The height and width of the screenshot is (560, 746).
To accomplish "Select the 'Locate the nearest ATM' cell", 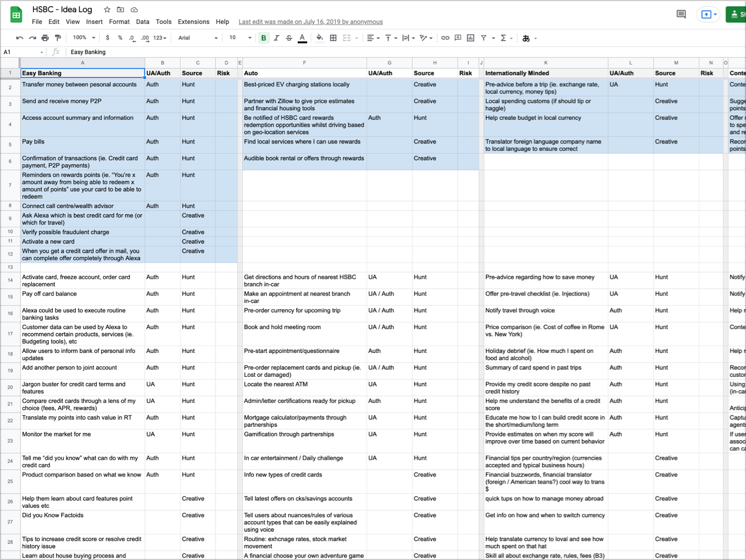I will coord(305,387).
